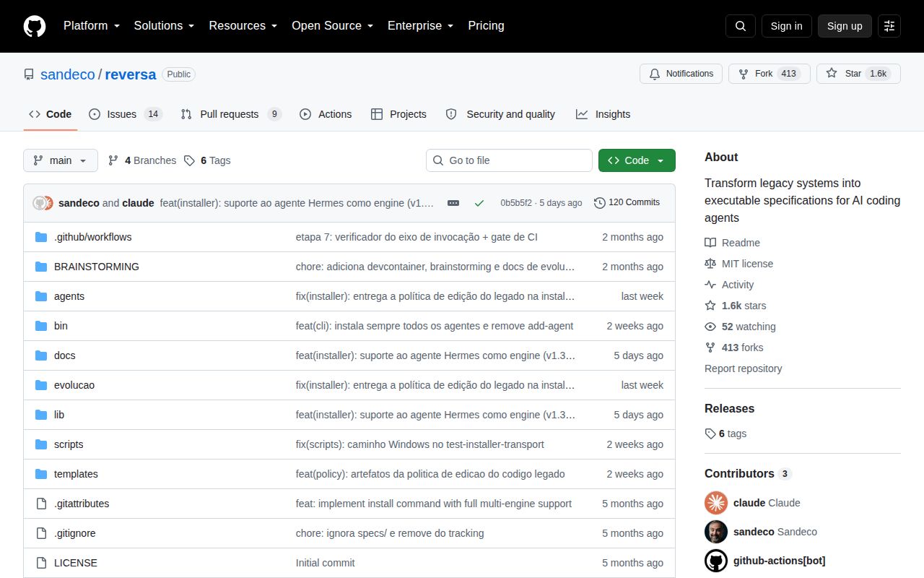Click the file icon for LICENSE

click(x=41, y=563)
